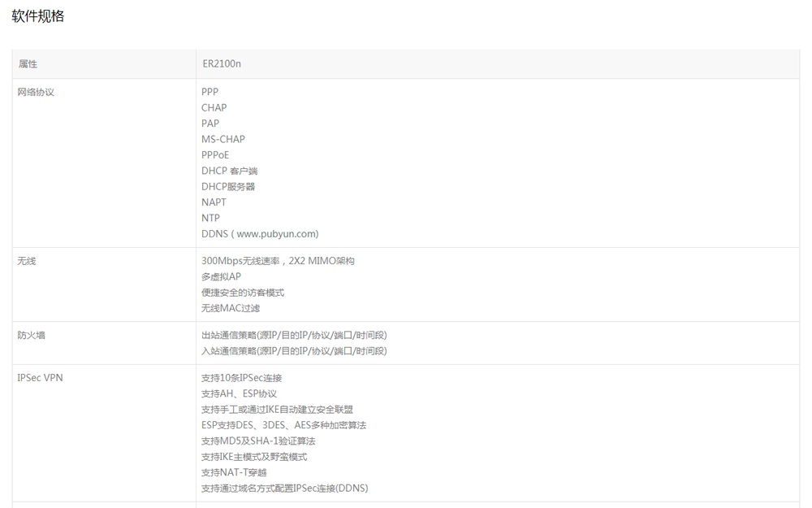
Task: Select the 支持NAT-T穿越 line
Action: 234,473
